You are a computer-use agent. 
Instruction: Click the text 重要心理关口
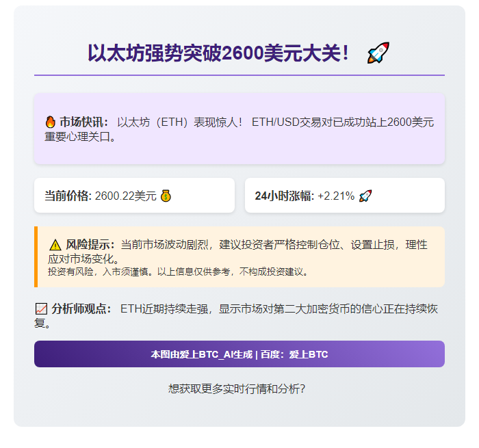tap(77, 137)
